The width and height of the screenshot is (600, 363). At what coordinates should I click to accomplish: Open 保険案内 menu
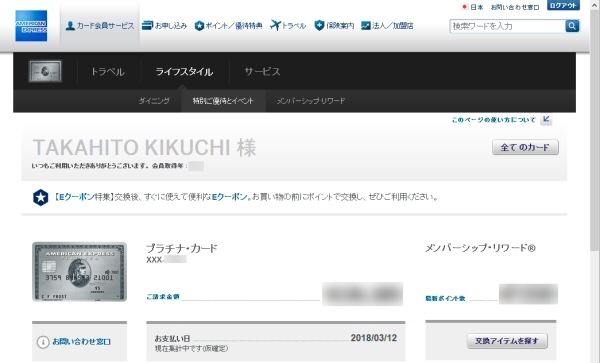click(x=334, y=26)
